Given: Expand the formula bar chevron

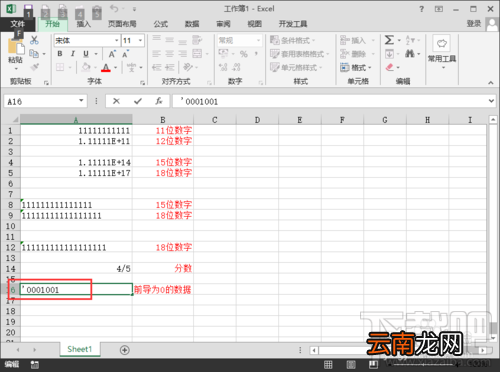Looking at the screenshot, I should pyautogui.click(x=491, y=101).
